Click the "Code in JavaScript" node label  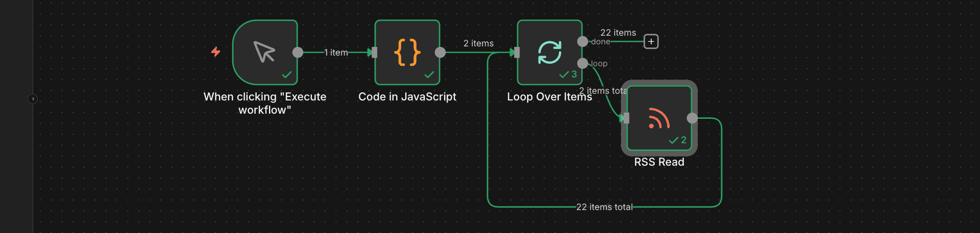407,97
